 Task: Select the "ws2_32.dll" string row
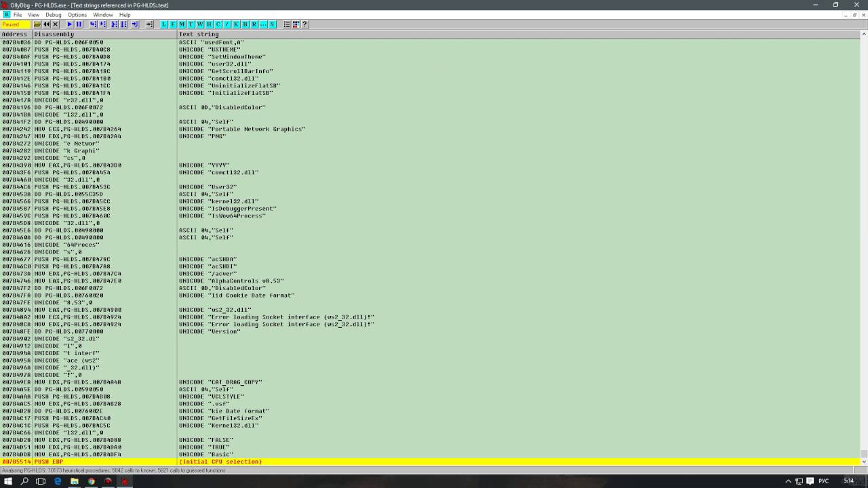pos(430,310)
